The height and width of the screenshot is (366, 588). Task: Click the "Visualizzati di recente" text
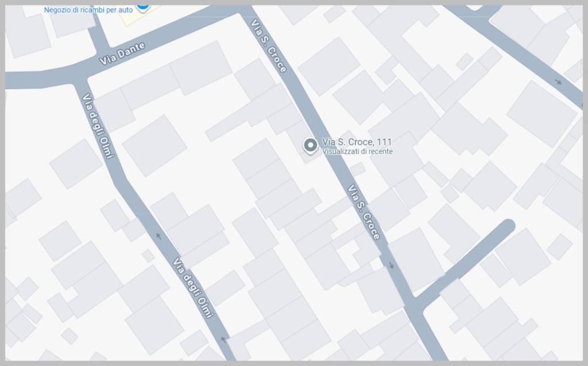357,151
